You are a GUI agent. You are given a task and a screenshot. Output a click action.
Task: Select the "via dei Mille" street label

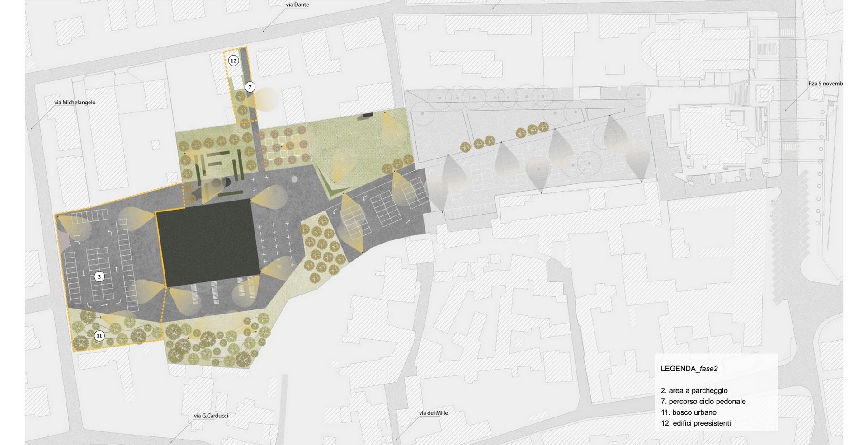[x=434, y=413]
